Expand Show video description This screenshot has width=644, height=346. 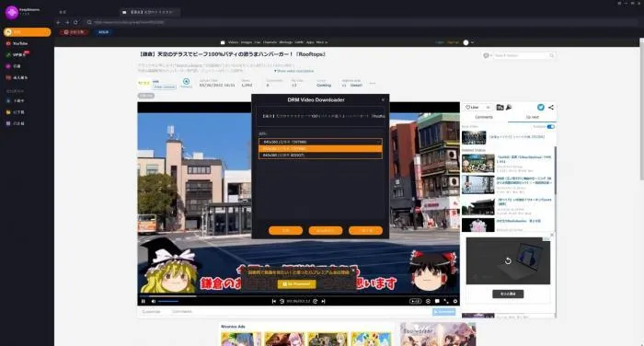click(293, 71)
